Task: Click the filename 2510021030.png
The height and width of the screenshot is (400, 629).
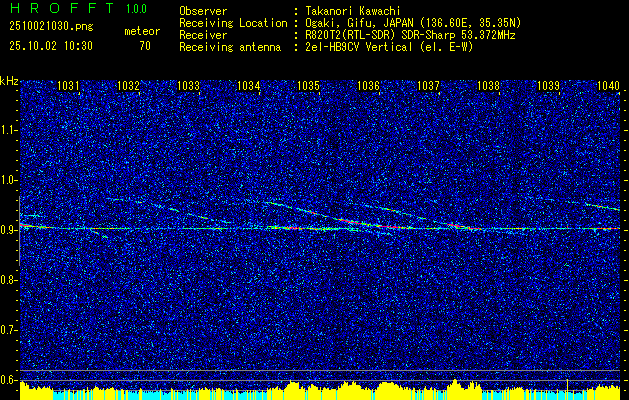Action: pyautogui.click(x=51, y=27)
